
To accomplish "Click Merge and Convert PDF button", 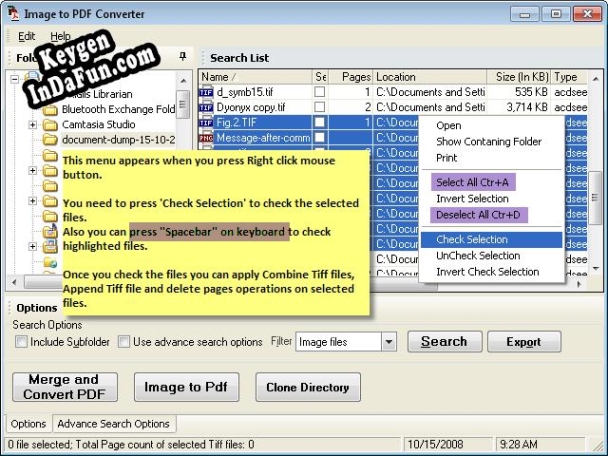I will click(x=65, y=387).
